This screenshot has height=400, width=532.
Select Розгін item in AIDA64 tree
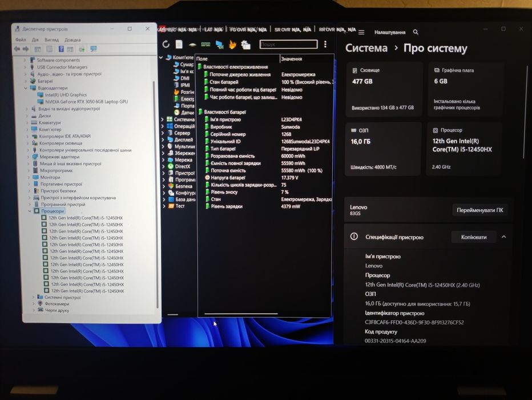pyautogui.click(x=184, y=92)
